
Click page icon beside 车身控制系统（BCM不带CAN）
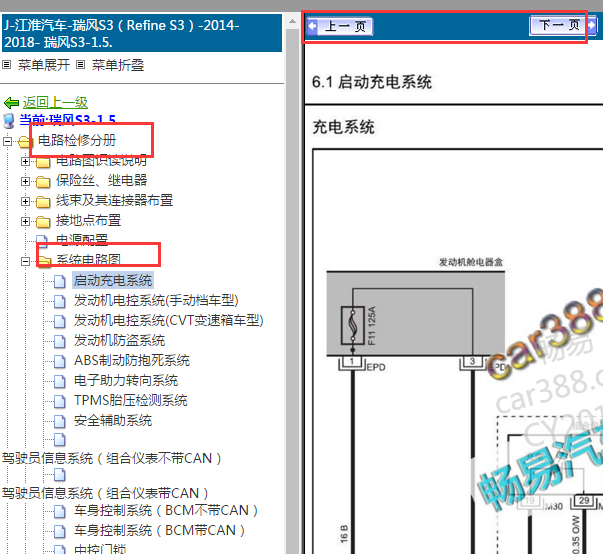pyautogui.click(x=60, y=511)
